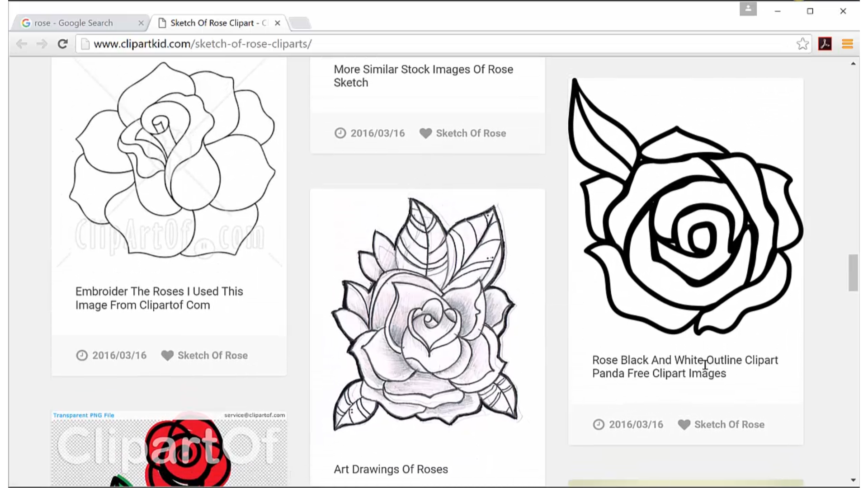Screen dimensions: 868x488
Task: Open the red rose transparent PNG thumbnail
Action: [x=169, y=449]
